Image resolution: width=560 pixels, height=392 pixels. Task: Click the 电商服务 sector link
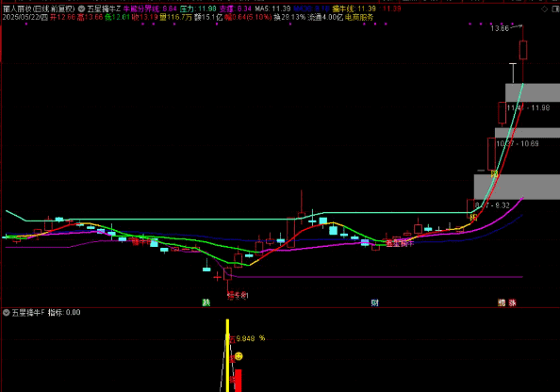tap(359, 17)
